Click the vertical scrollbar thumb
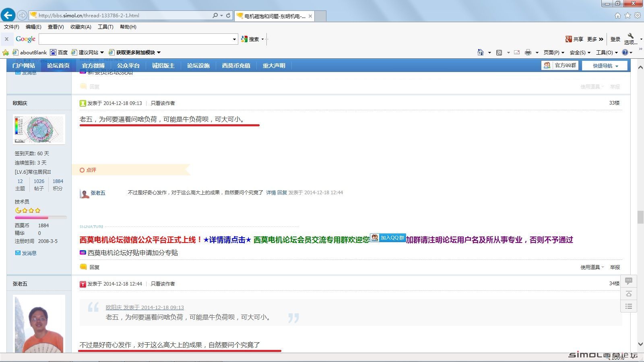This screenshot has height=362, width=644. click(x=640, y=217)
